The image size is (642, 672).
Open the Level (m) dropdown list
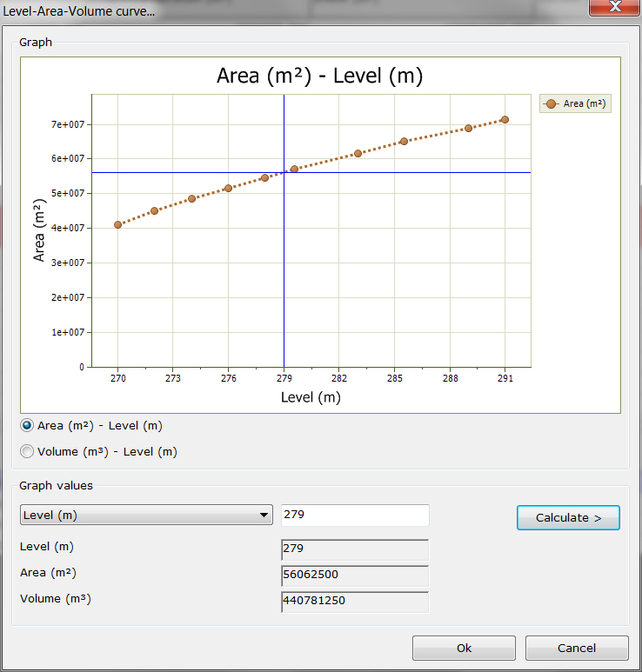point(146,516)
